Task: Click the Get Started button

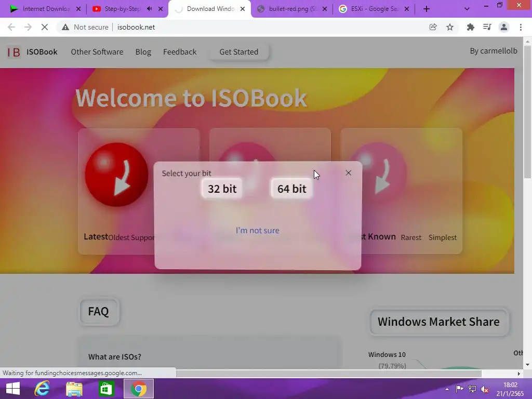Action: click(239, 52)
